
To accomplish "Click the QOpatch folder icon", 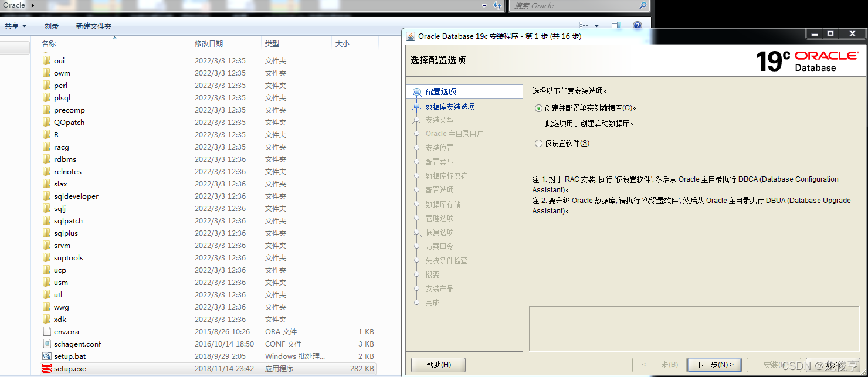I will [x=47, y=122].
